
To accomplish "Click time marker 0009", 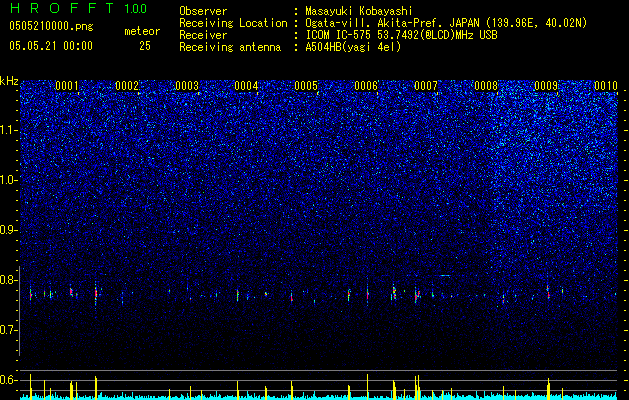I will pyautogui.click(x=546, y=86).
